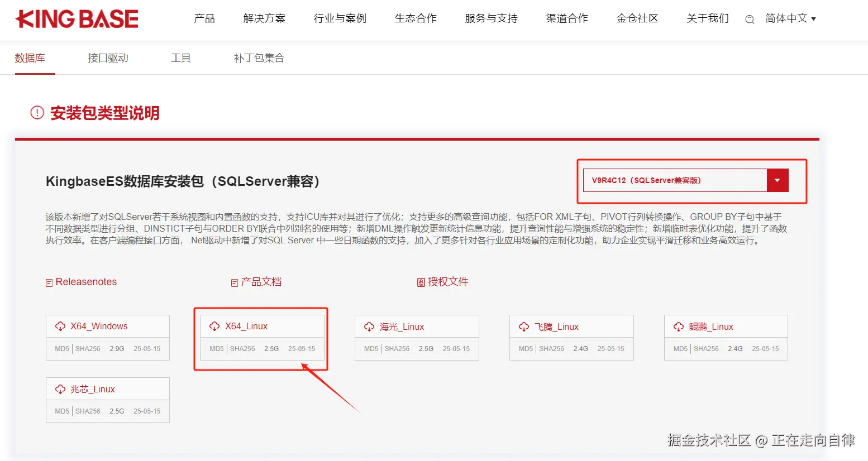The height and width of the screenshot is (461, 868).
Task: Click the Releasenotes document icon
Action: [x=49, y=283]
